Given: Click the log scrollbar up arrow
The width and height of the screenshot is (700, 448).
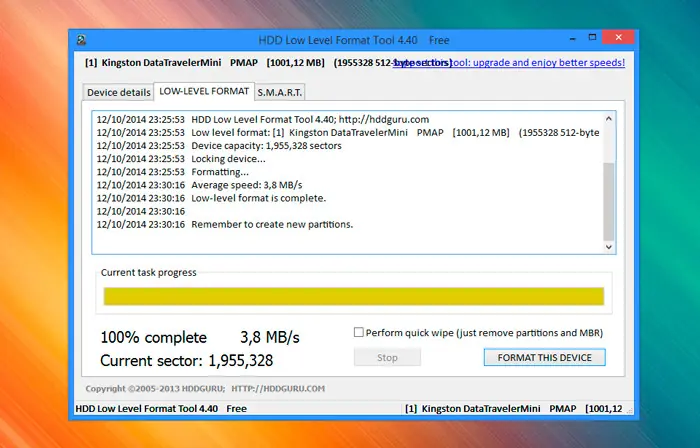Looking at the screenshot, I should click(608, 119).
